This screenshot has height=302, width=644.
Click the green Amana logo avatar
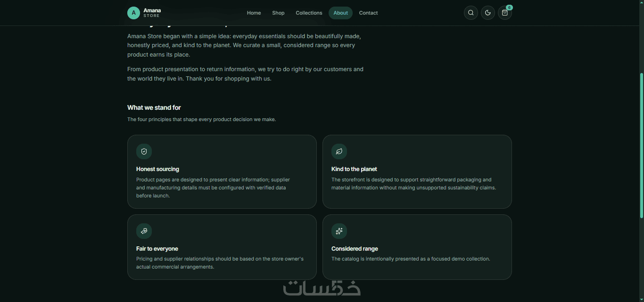134,13
